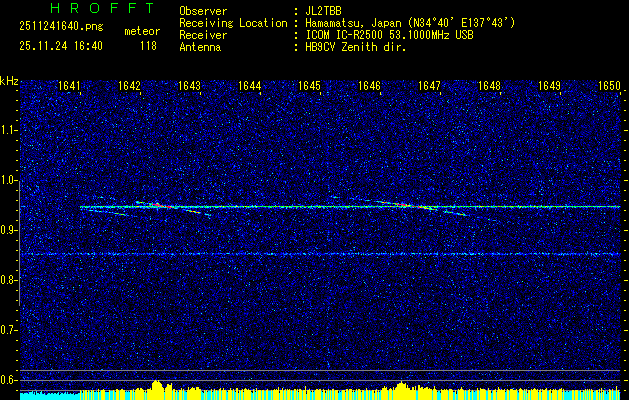Screen dimensions: 629x400
Task: Click the 1641 time marker
Action: tap(69, 87)
